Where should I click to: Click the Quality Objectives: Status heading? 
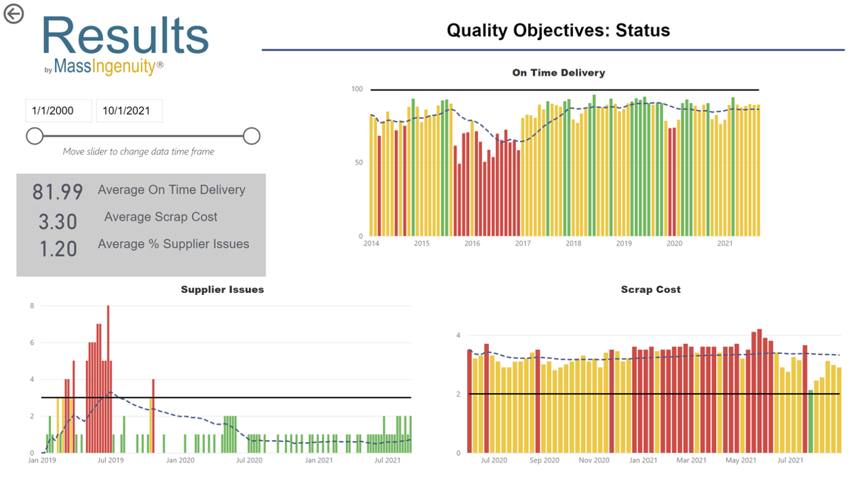click(x=559, y=30)
